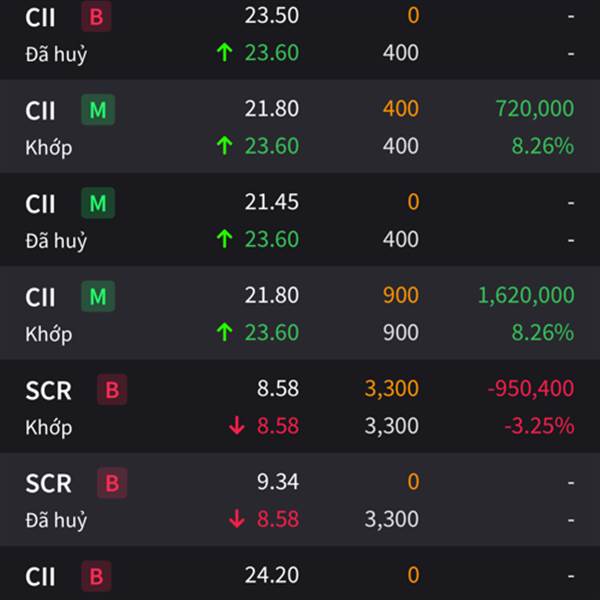Tap red B badge on SCR 8.58 matched order
The width and height of the screenshot is (600, 600).
[112, 390]
